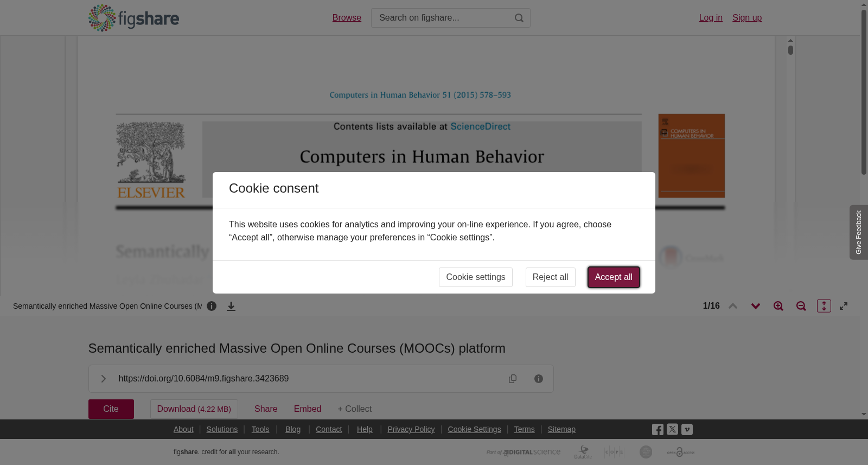Expand the DOI details chevron
The width and height of the screenshot is (868, 465).
click(x=103, y=379)
